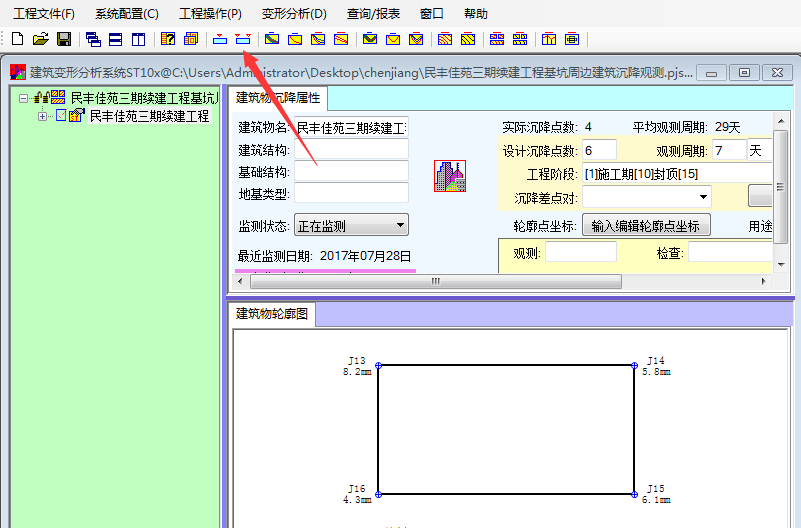The image size is (801, 528).
Task: Click the colorful building picture icon
Action: coord(449,176)
